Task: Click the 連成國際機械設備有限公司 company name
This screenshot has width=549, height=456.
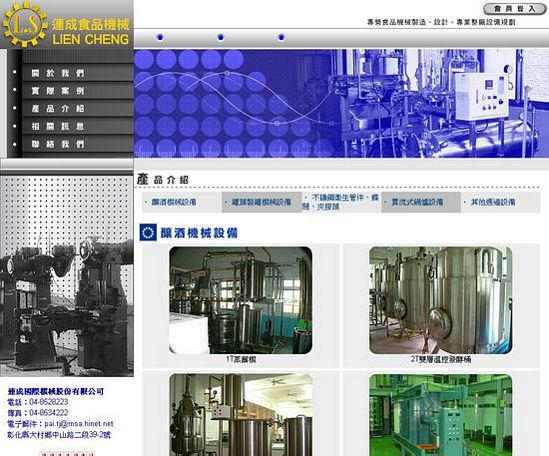Action: point(56,391)
